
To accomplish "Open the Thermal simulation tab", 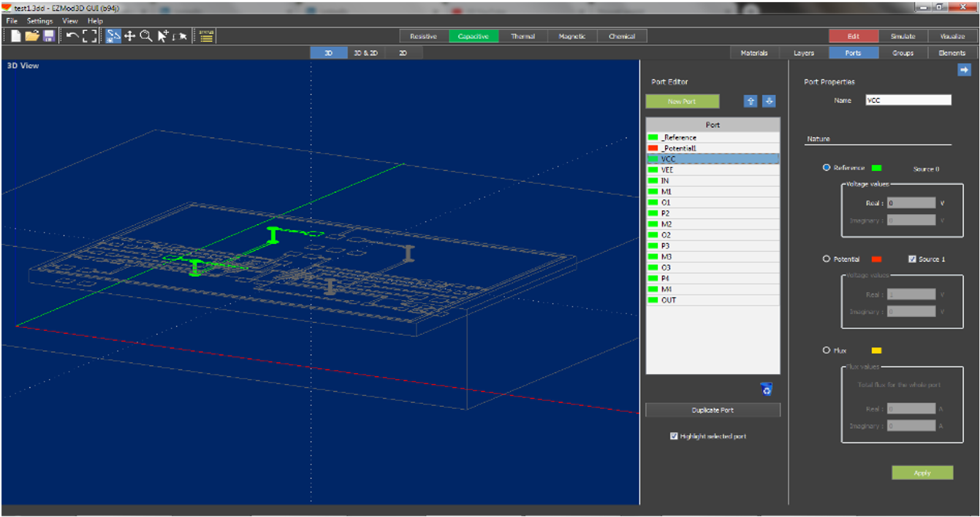I will (523, 36).
